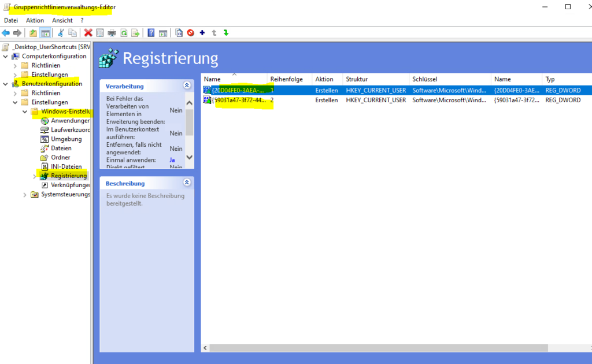Collapse the Computerkonfiguration tree node
The height and width of the screenshot is (364, 592).
pos(6,56)
